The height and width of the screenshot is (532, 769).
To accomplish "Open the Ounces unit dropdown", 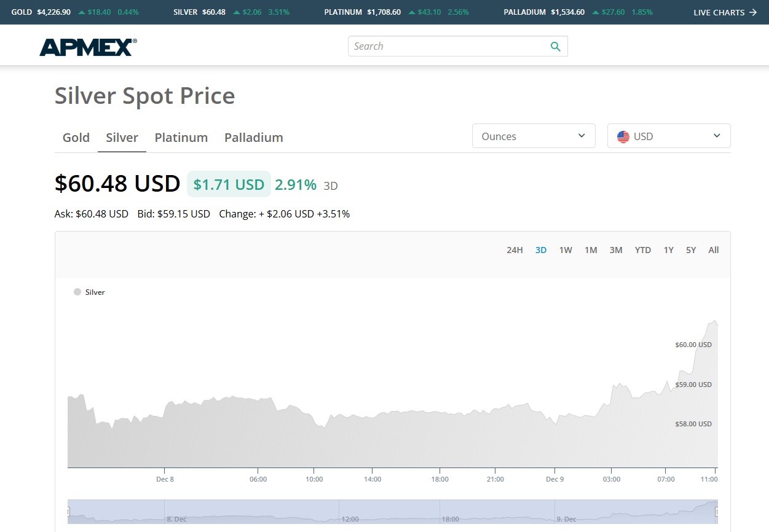I will (533, 136).
